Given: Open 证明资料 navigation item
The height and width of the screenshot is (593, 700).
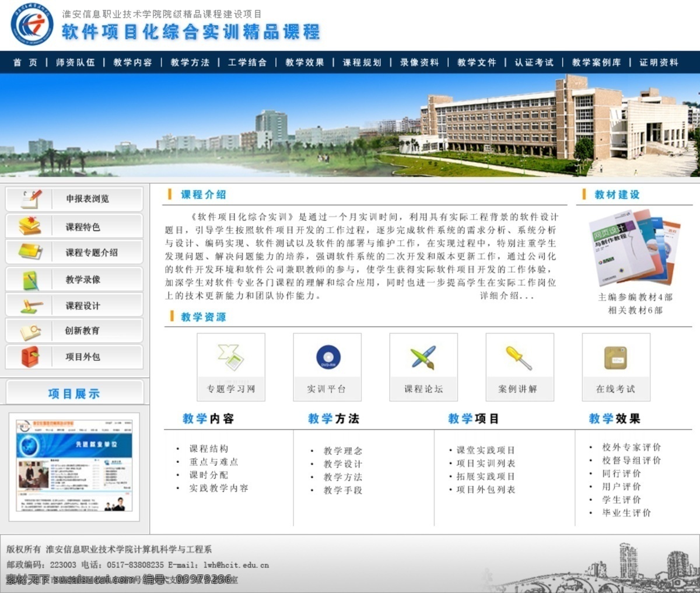Looking at the screenshot, I should [x=659, y=62].
